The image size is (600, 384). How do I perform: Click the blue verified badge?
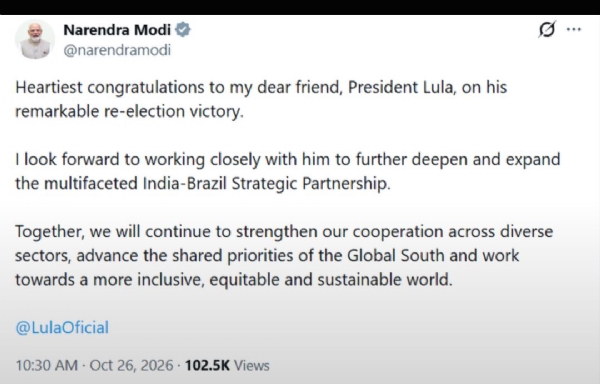pyautogui.click(x=183, y=29)
